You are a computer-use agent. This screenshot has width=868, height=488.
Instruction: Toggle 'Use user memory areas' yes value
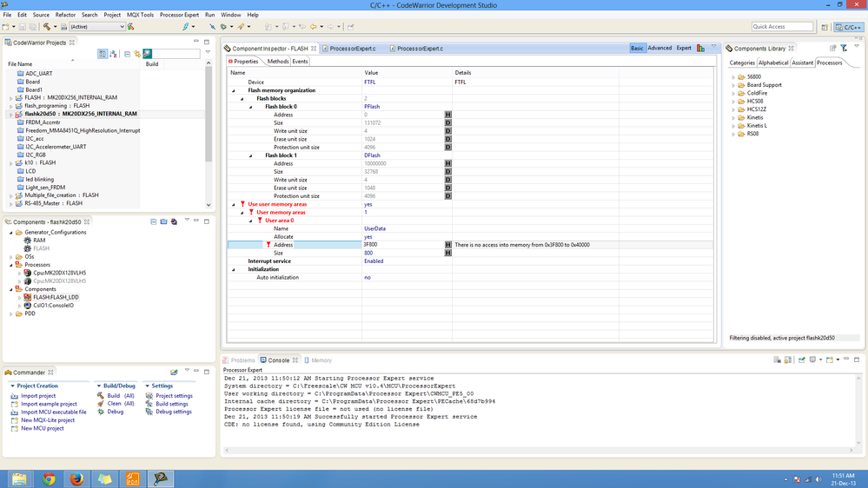point(368,204)
